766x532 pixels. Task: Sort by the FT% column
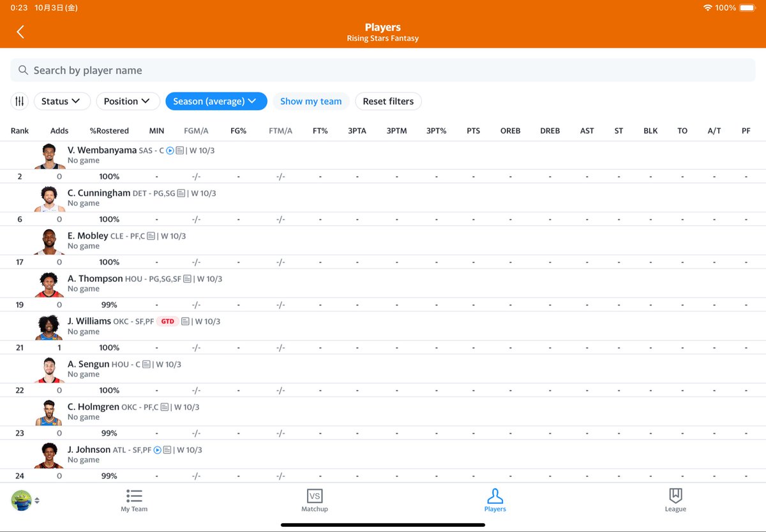(x=320, y=131)
